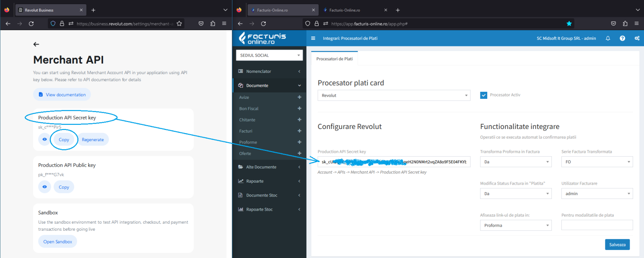Go back in the Revolut browser window
The height and width of the screenshot is (258, 644).
pyautogui.click(x=8, y=24)
